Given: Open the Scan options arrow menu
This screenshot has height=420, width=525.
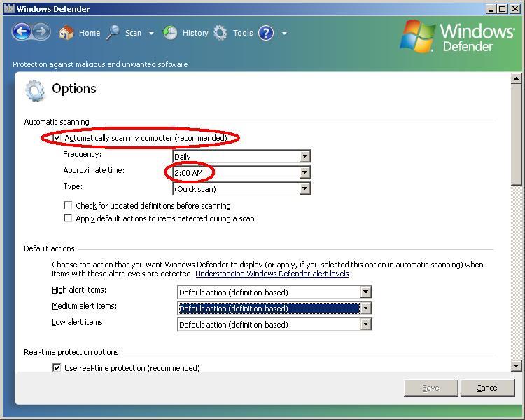Looking at the screenshot, I should [x=151, y=33].
